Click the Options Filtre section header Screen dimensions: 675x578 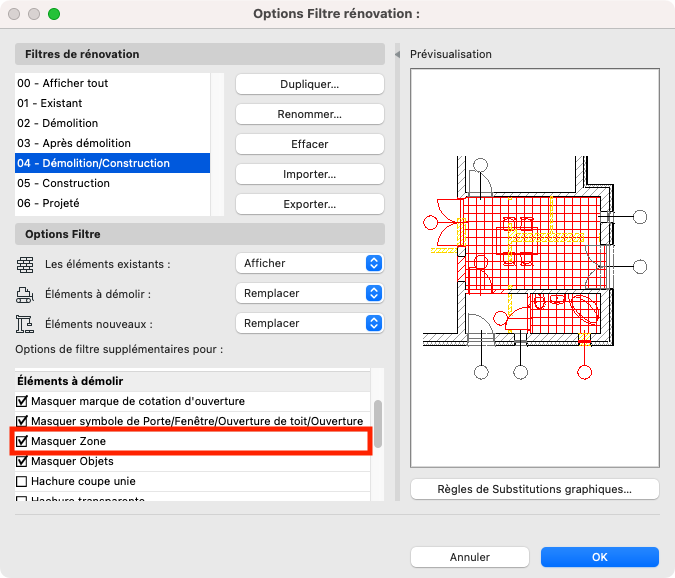[200, 234]
